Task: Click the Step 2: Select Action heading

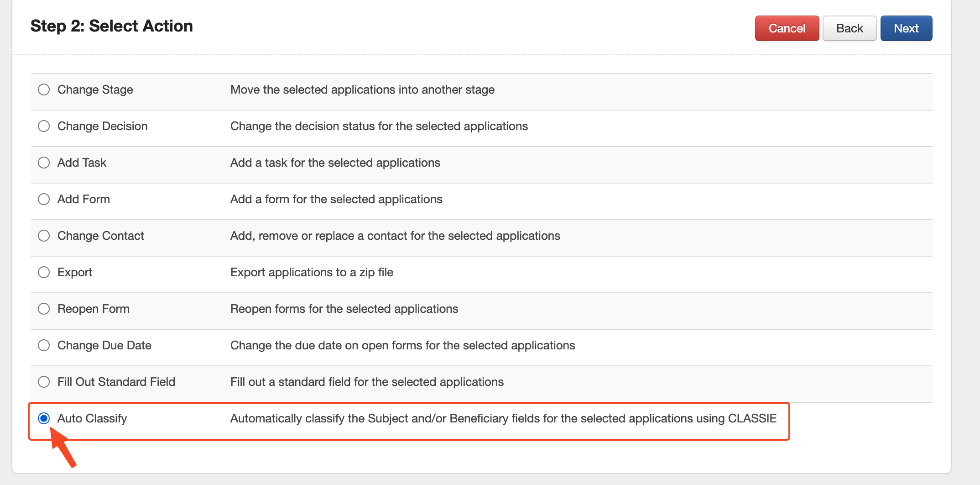Action: coord(112,26)
